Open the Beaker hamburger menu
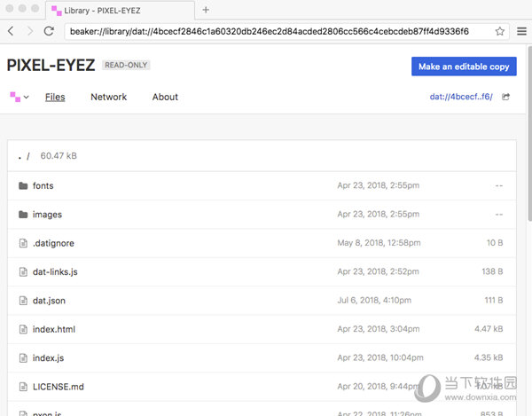 pos(521,32)
